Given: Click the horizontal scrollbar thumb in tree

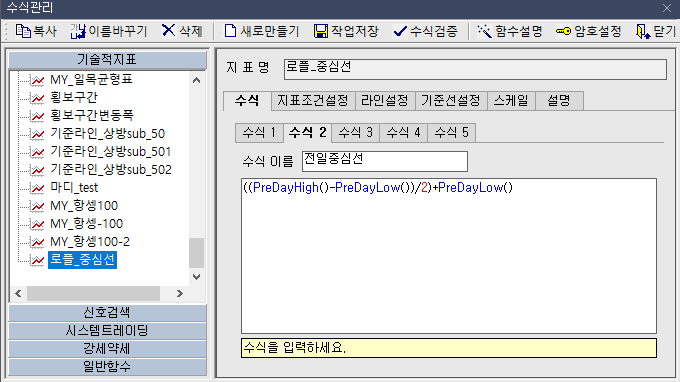Looking at the screenshot, I should pyautogui.click(x=94, y=294).
